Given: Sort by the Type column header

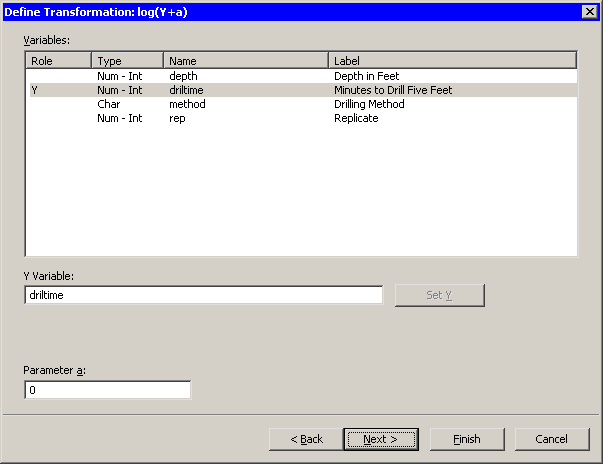Looking at the screenshot, I should click(x=127, y=61).
